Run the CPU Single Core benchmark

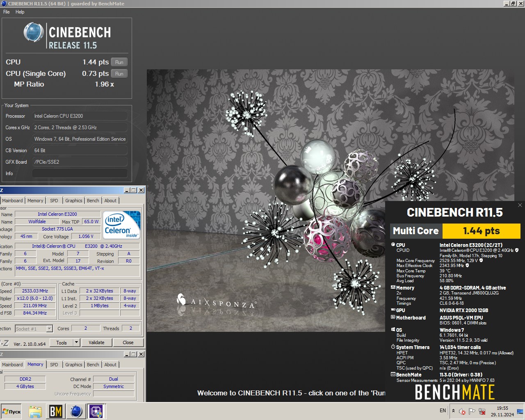[119, 73]
